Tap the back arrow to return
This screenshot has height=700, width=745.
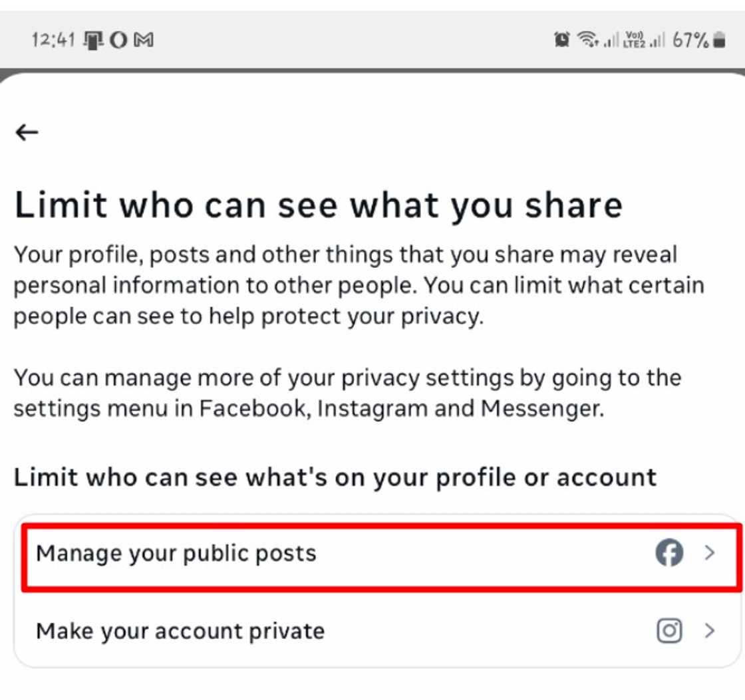click(x=27, y=132)
